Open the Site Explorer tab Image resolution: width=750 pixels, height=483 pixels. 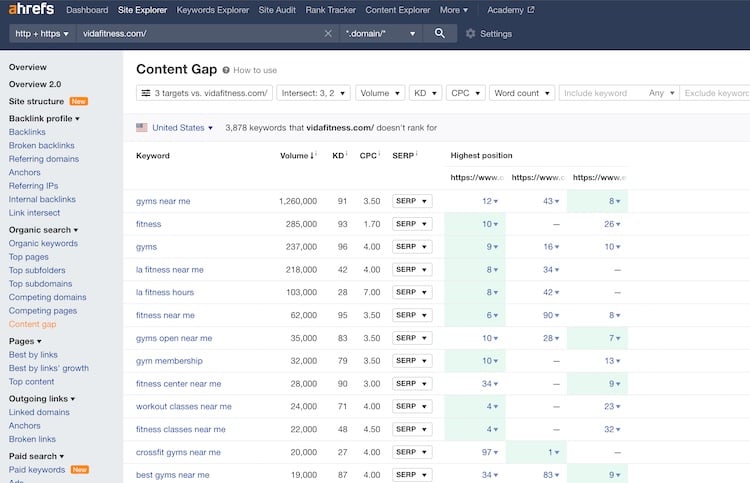143,10
